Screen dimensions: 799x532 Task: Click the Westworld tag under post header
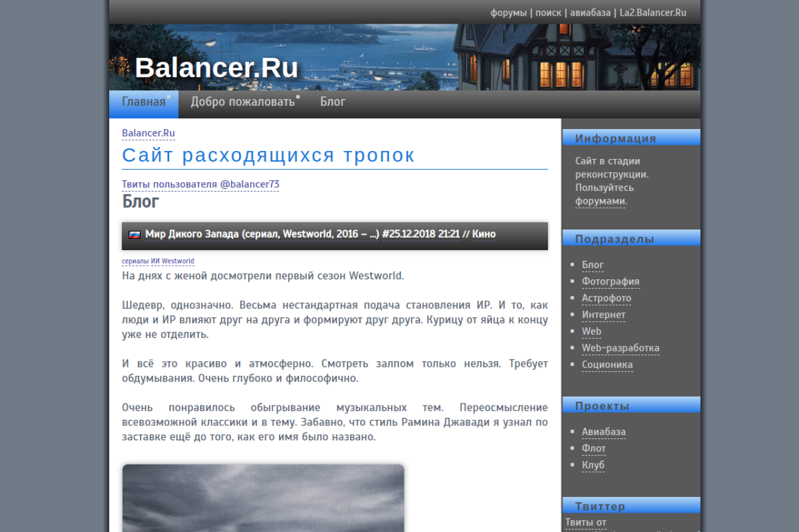[178, 261]
